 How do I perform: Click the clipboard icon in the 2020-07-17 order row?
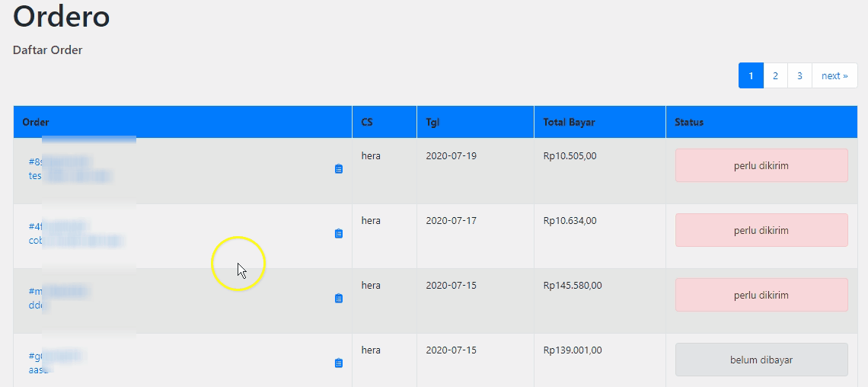pyautogui.click(x=339, y=234)
